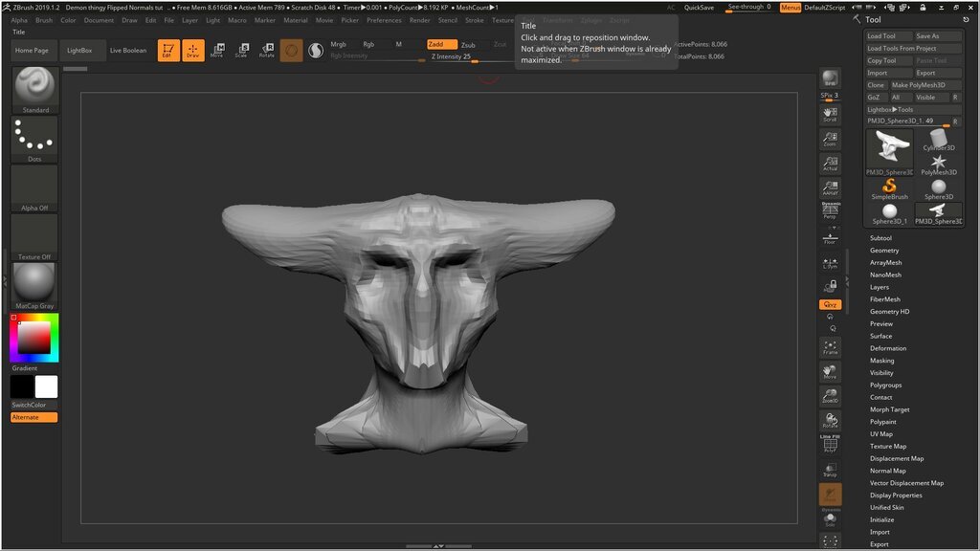Open the Stroke menu
980x551 pixels.
[x=475, y=20]
